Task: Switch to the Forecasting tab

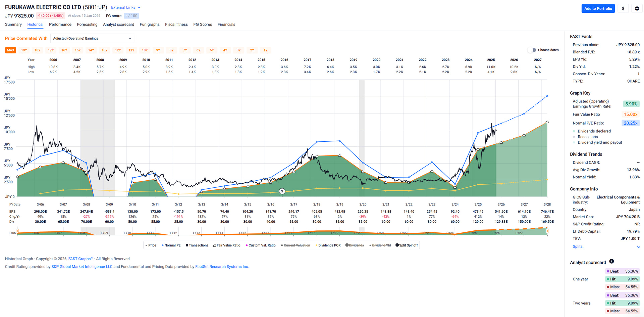Action: click(87, 25)
